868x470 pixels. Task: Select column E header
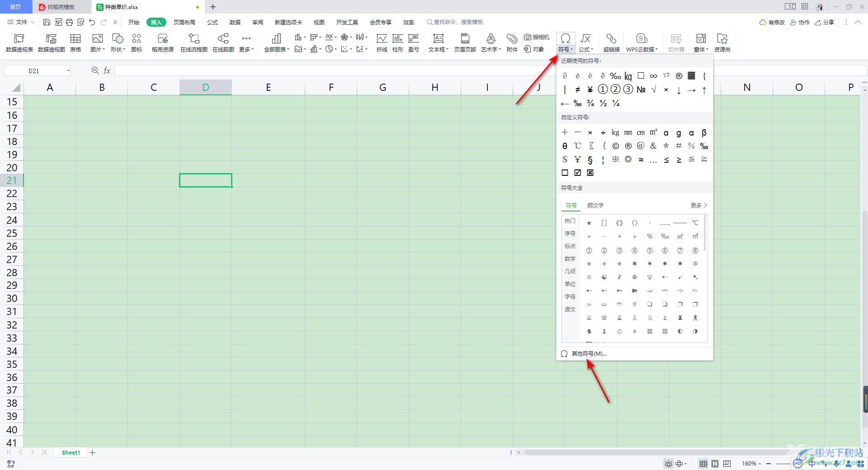(x=269, y=87)
